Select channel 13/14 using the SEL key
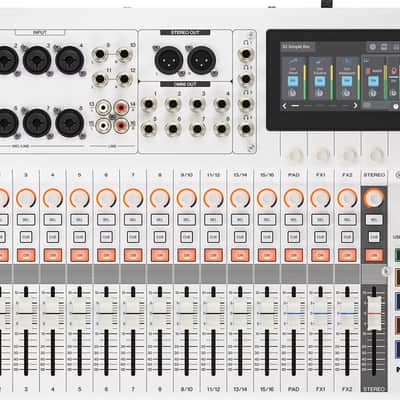 click(x=240, y=220)
